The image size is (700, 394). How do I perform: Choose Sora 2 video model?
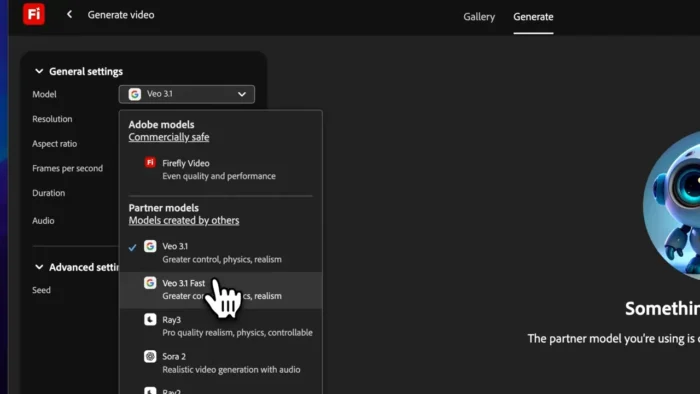coord(221,363)
